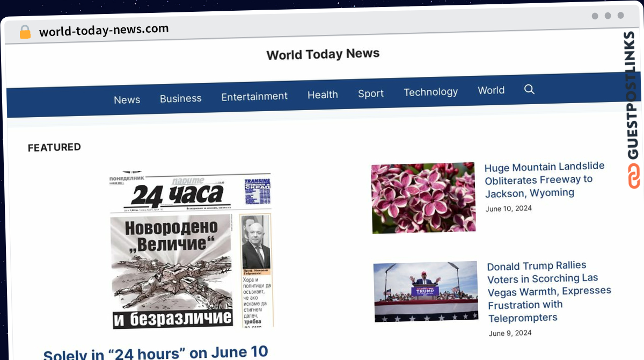
Task: Open the Huge Mountain Landslide article headline
Action: (x=544, y=179)
